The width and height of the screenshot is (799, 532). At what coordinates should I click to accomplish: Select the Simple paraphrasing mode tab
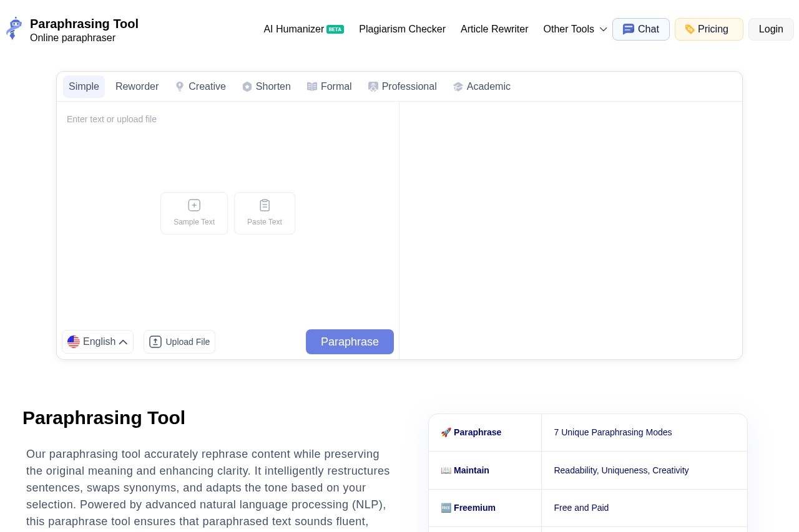coord(84,87)
